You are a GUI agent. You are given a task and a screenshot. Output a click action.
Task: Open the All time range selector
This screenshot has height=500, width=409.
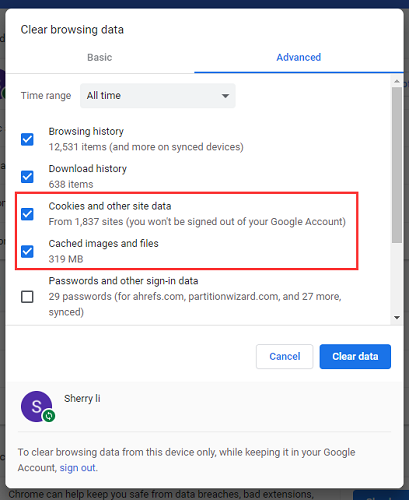158,96
